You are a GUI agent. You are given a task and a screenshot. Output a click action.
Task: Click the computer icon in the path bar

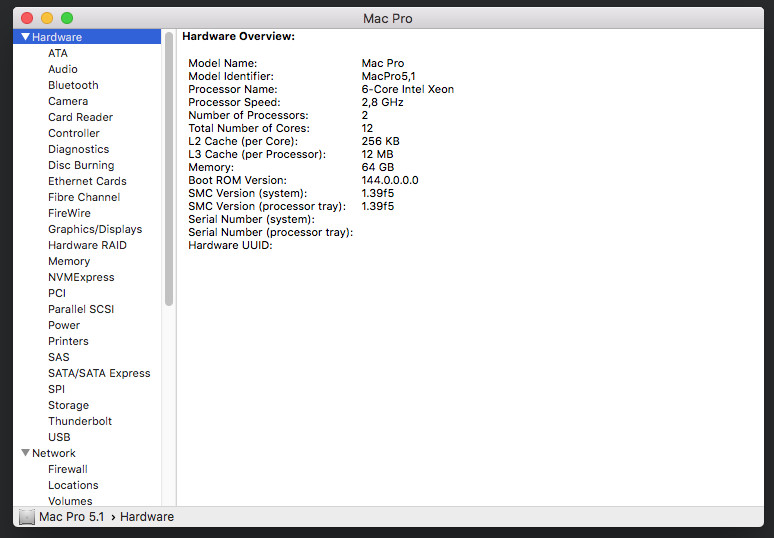click(27, 517)
